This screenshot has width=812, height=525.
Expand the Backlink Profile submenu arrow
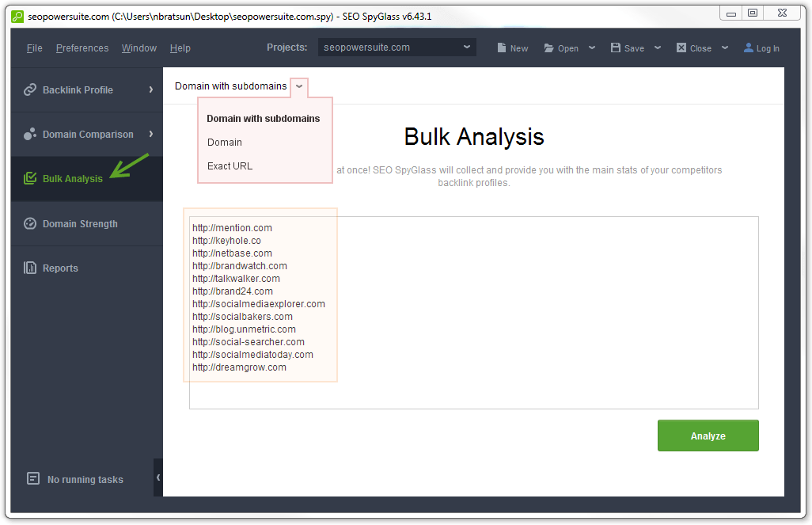(150, 89)
